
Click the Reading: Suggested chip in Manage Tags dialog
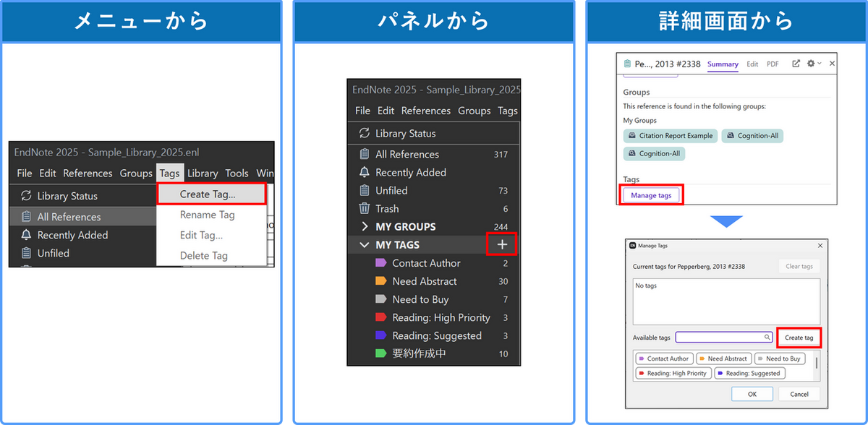(x=749, y=374)
